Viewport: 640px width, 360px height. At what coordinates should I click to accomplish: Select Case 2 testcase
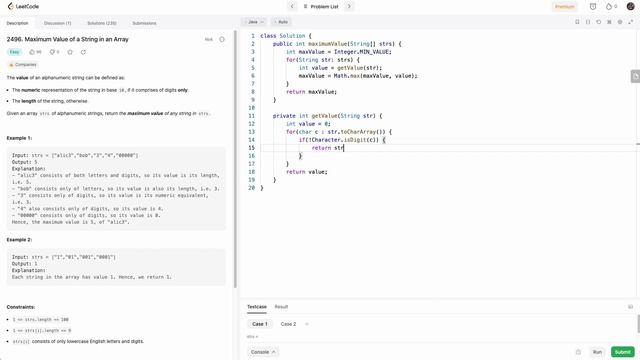288,324
